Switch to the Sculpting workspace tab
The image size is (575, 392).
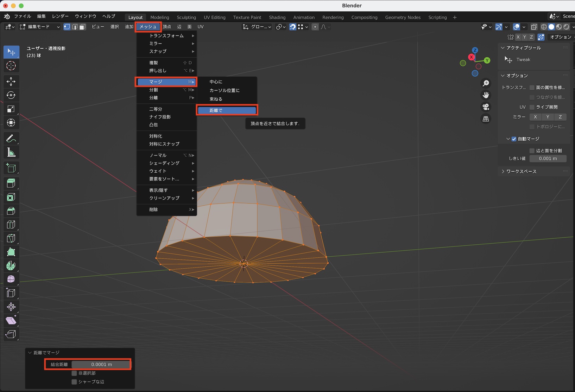click(x=186, y=17)
